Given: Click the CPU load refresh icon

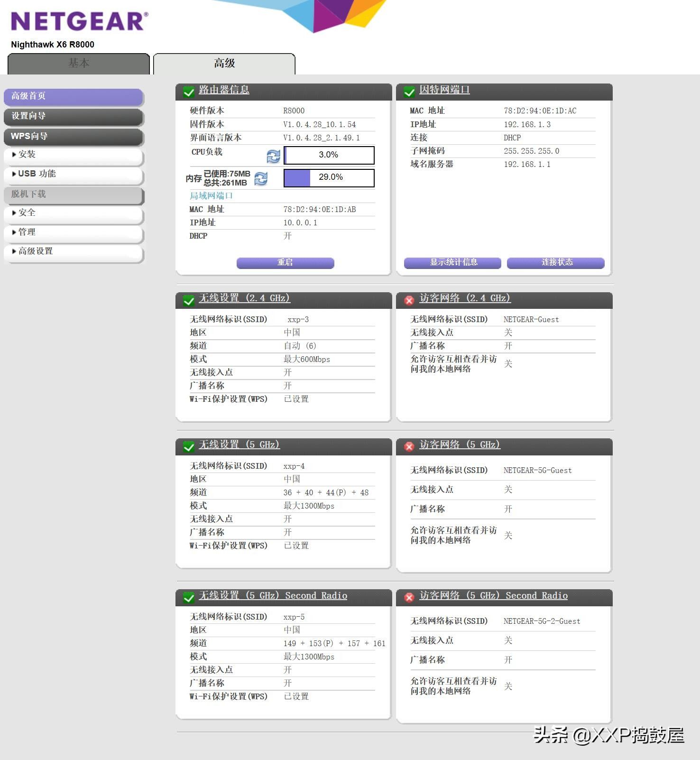Looking at the screenshot, I should pos(273,156).
